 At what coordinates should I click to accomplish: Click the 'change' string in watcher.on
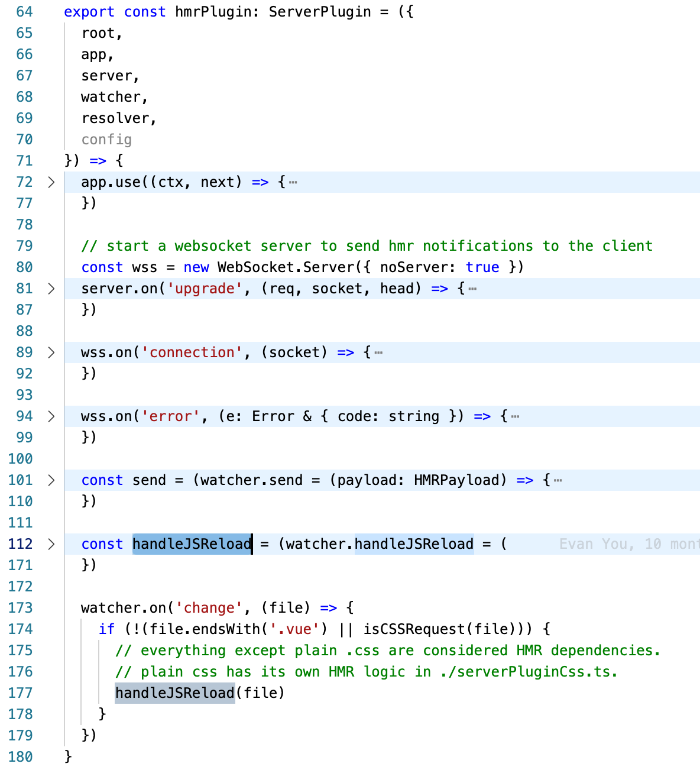(209, 608)
